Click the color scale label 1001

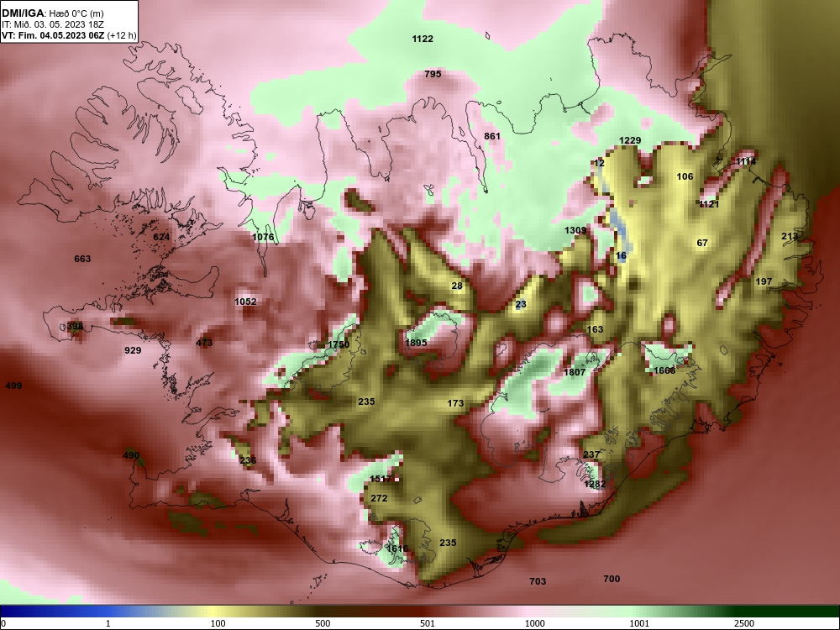click(639, 623)
